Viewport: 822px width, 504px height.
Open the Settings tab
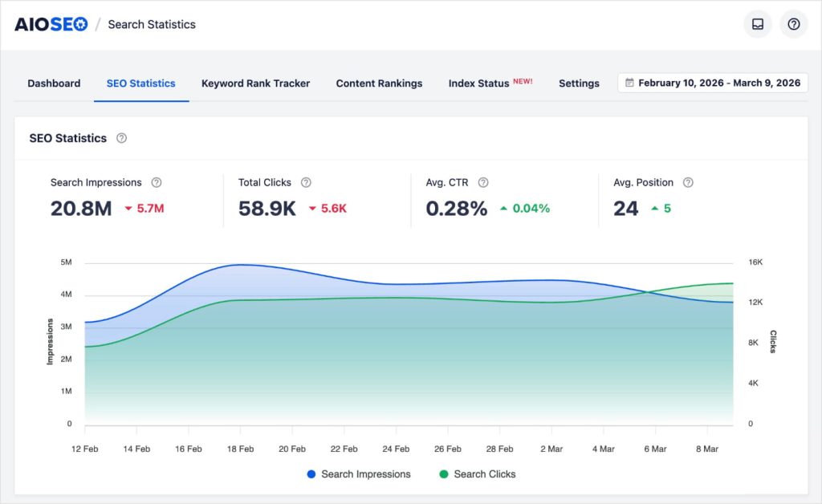[x=579, y=83]
